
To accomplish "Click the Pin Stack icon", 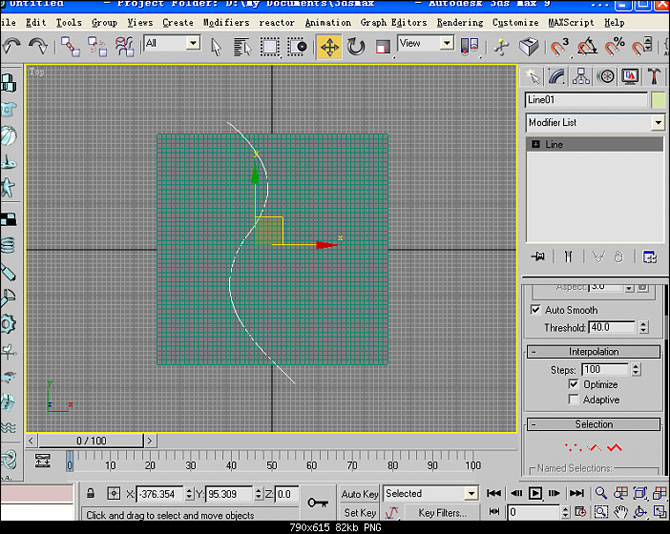I will (x=538, y=257).
